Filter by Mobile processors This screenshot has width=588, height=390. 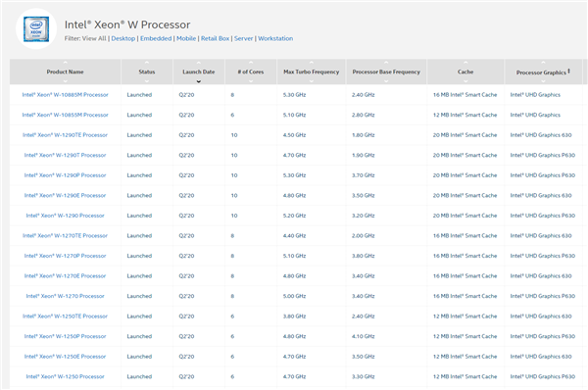(186, 38)
